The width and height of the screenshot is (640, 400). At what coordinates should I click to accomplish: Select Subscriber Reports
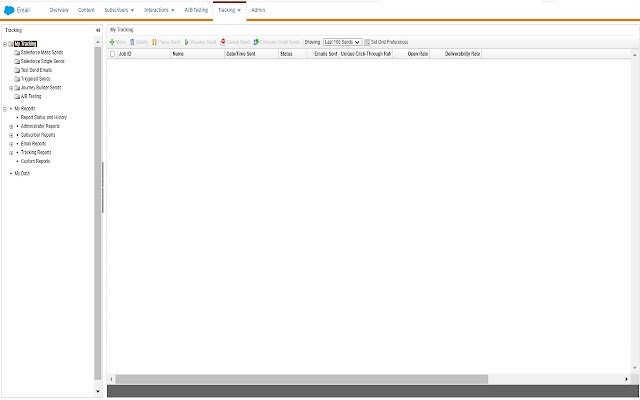tap(38, 135)
